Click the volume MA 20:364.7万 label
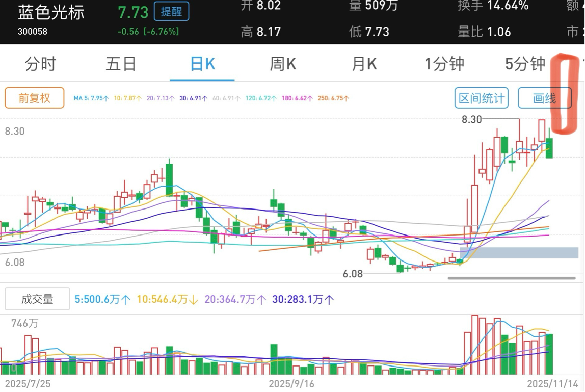Screen dimensions: 585x392 pyautogui.click(x=235, y=299)
